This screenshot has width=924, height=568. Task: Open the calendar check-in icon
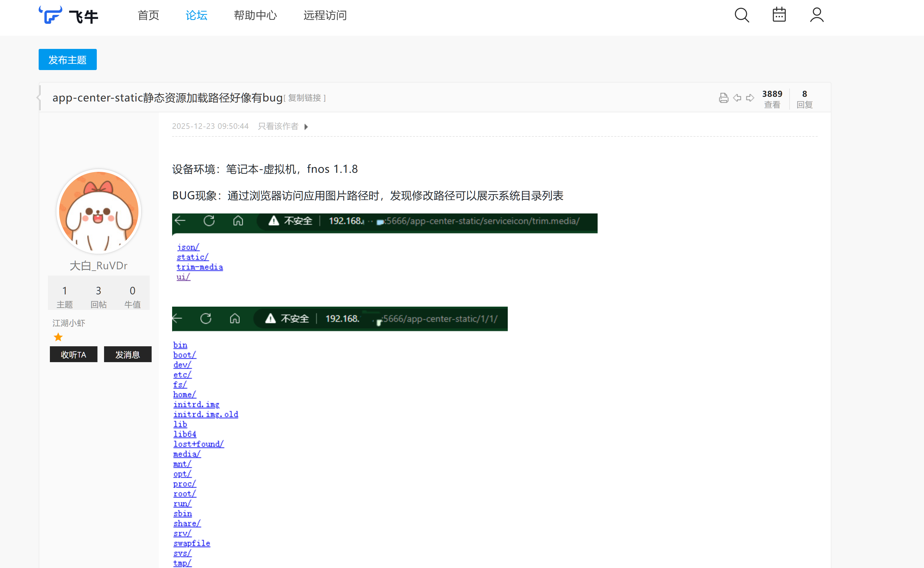(x=779, y=15)
